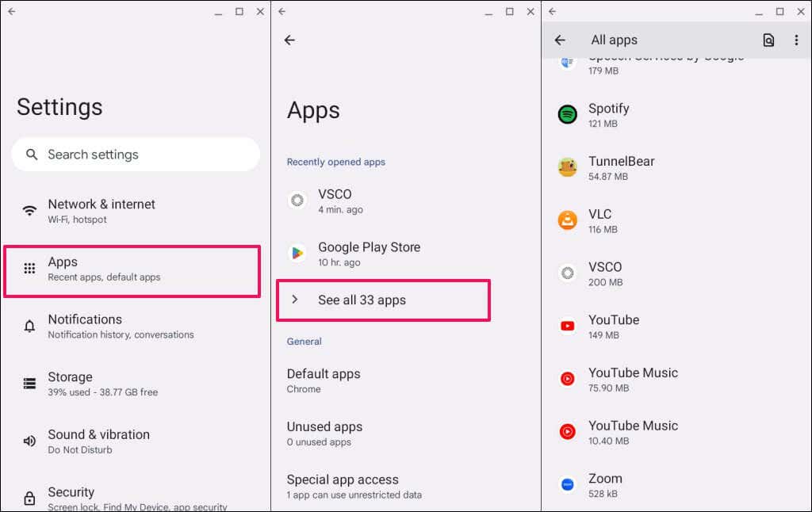Click the Google Play Store icon
The width and height of the screenshot is (812, 512).
click(297, 253)
